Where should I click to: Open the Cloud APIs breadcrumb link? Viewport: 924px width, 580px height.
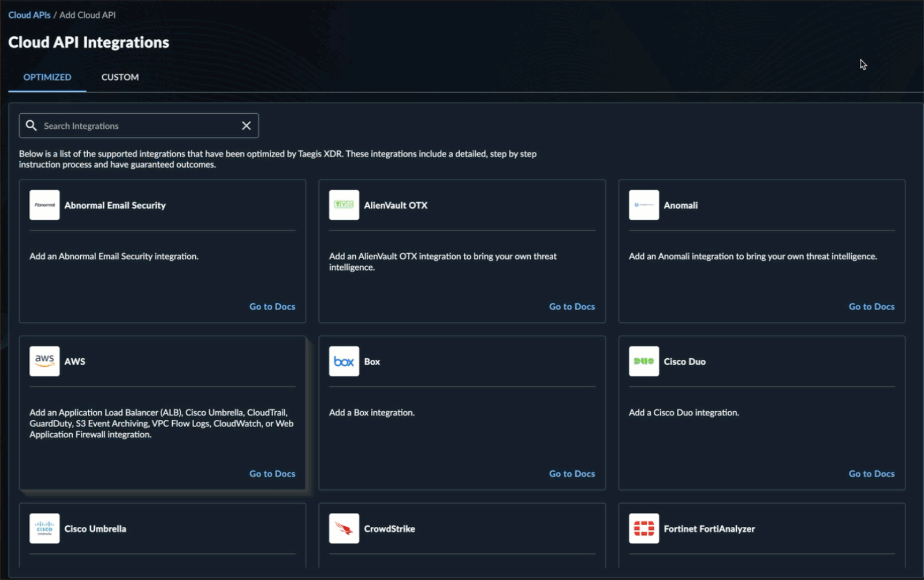[x=29, y=14]
